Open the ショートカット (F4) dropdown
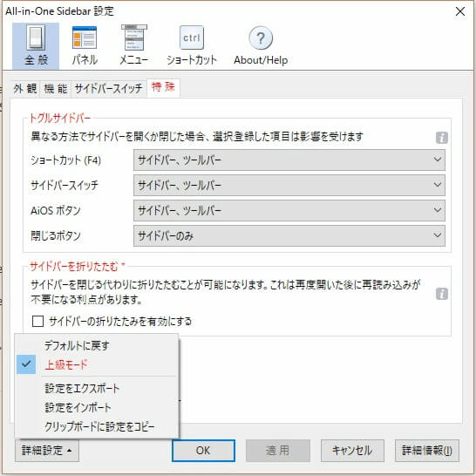Screen dimensions: 476x476 (x=289, y=160)
